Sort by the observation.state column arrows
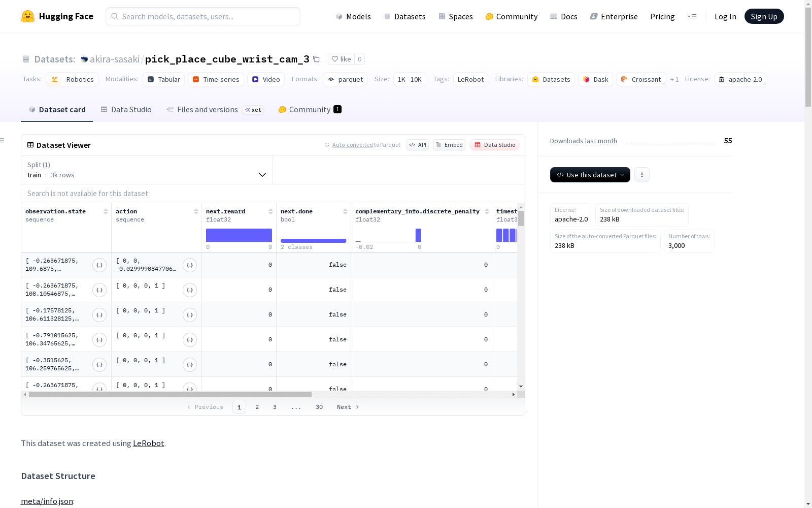 [x=106, y=211]
